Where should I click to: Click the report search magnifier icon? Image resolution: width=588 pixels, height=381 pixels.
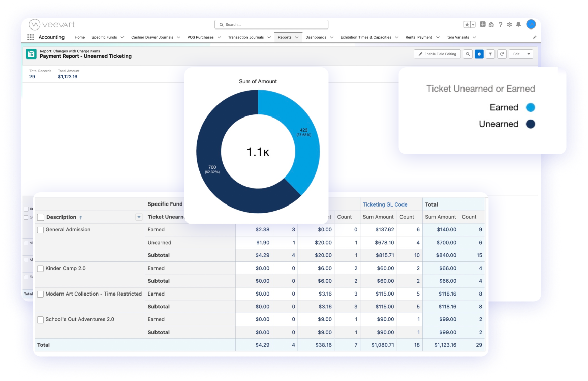pyautogui.click(x=468, y=54)
